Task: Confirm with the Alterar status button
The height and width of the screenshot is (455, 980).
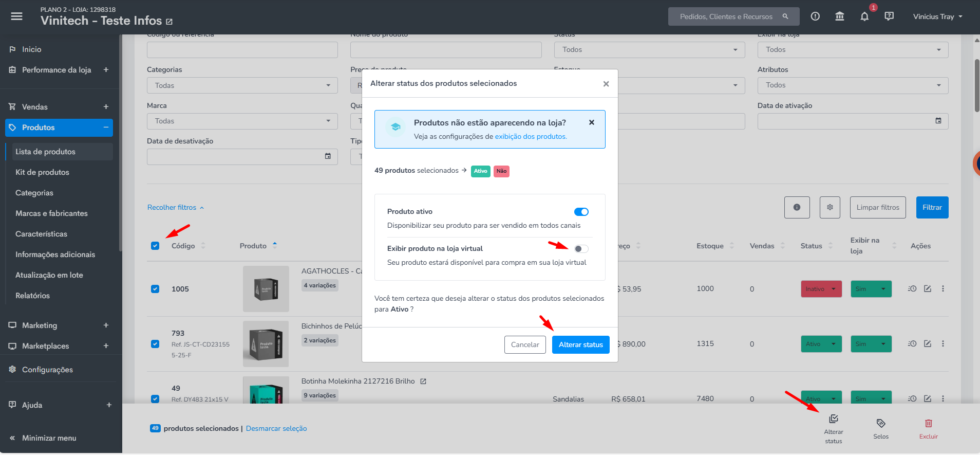Action: tap(581, 345)
